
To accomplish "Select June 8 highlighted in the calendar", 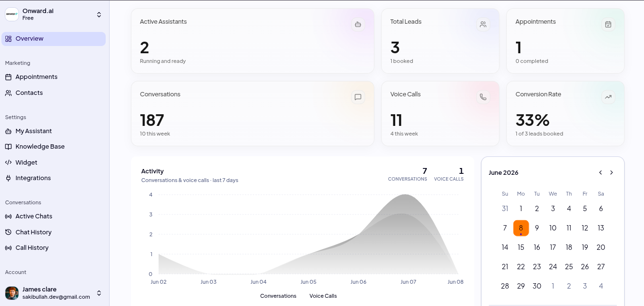I will [521, 228].
